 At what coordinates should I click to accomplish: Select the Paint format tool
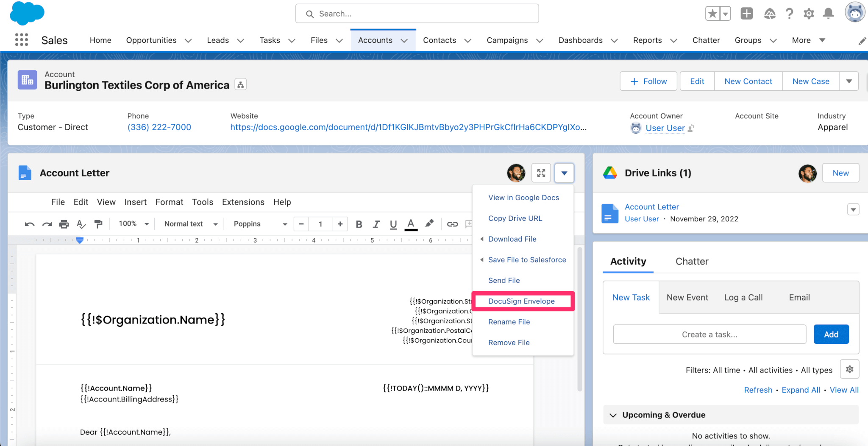[x=98, y=224]
